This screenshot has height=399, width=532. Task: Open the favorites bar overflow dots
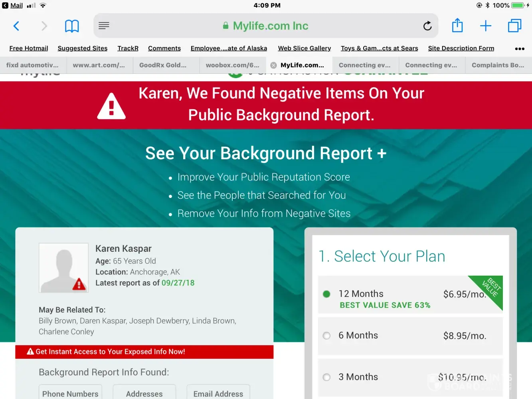pos(520,49)
